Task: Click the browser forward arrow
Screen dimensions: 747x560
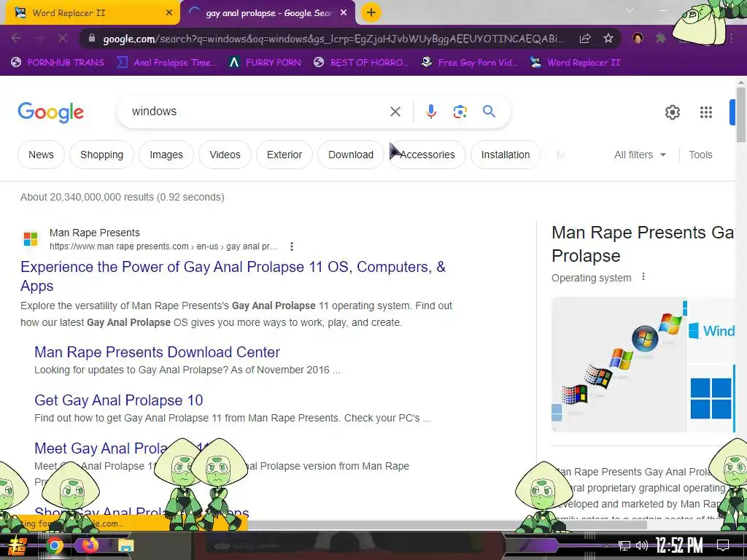Action: tap(39, 38)
